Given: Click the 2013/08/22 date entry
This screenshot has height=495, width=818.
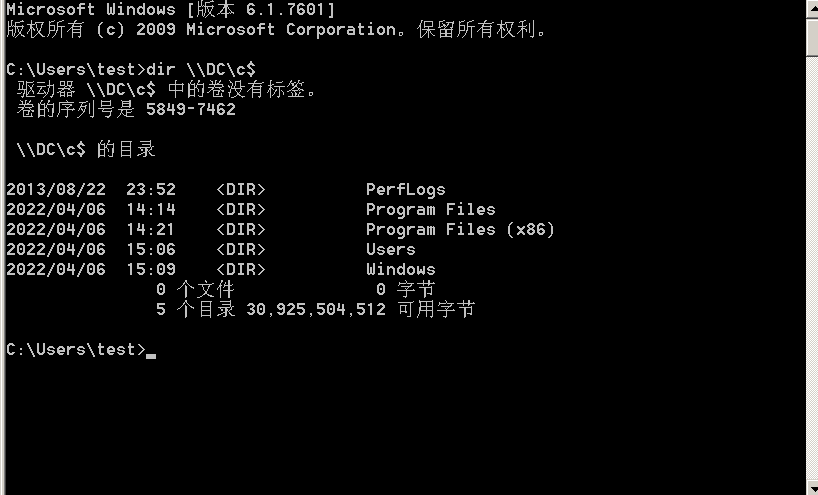Looking at the screenshot, I should tap(55, 190).
